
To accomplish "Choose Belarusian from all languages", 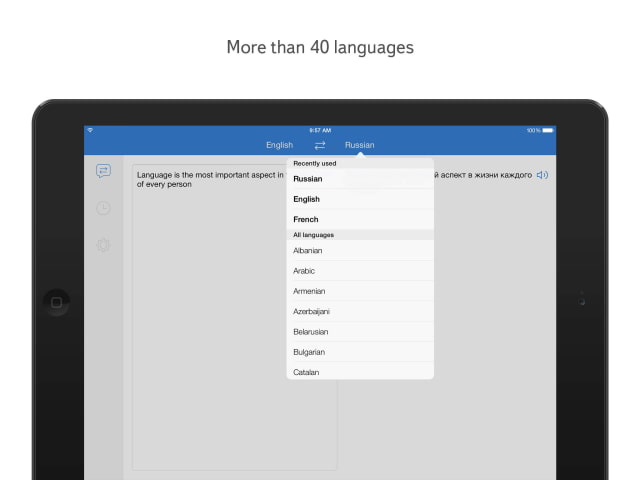I will 360,332.
